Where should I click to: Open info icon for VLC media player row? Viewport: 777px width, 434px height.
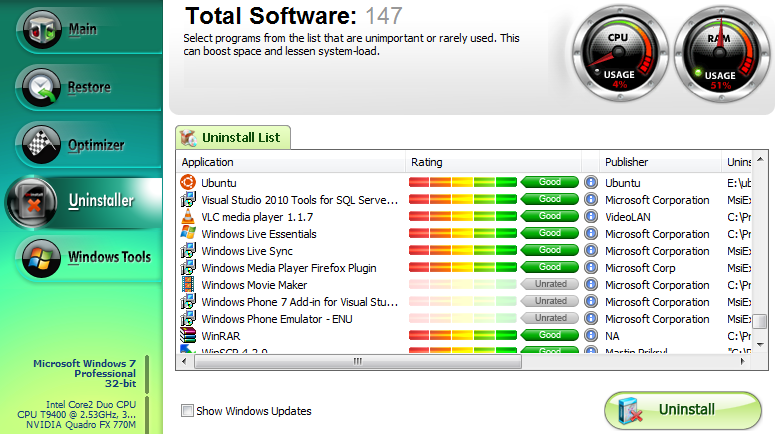click(591, 217)
